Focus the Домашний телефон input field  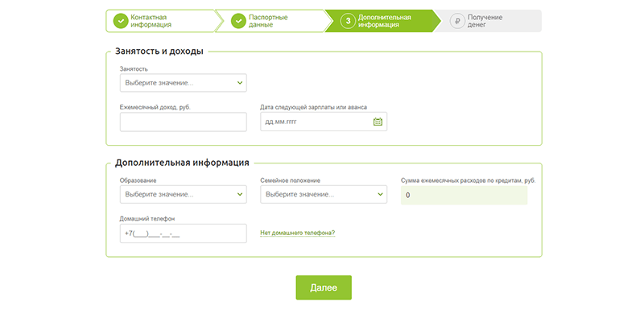[184, 233]
